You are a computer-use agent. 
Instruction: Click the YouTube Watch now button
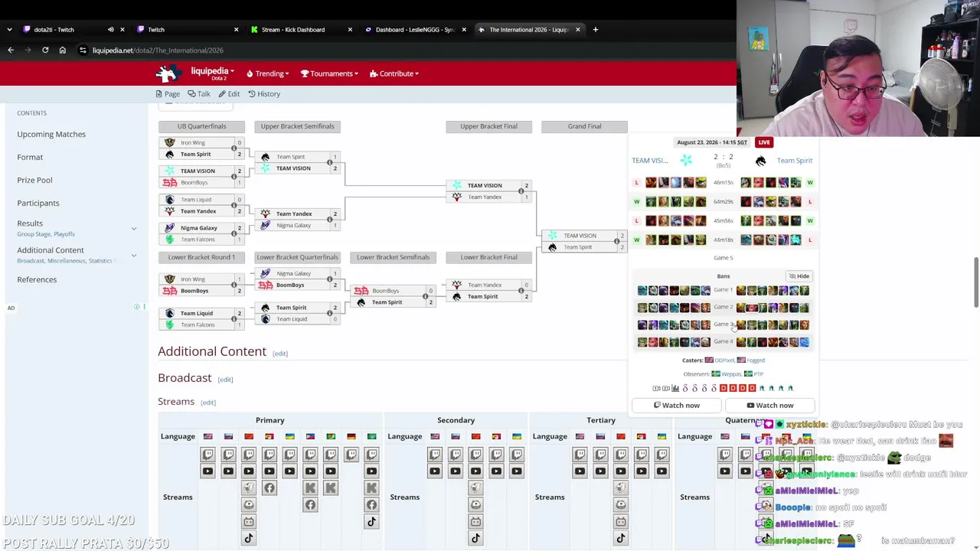pos(770,406)
